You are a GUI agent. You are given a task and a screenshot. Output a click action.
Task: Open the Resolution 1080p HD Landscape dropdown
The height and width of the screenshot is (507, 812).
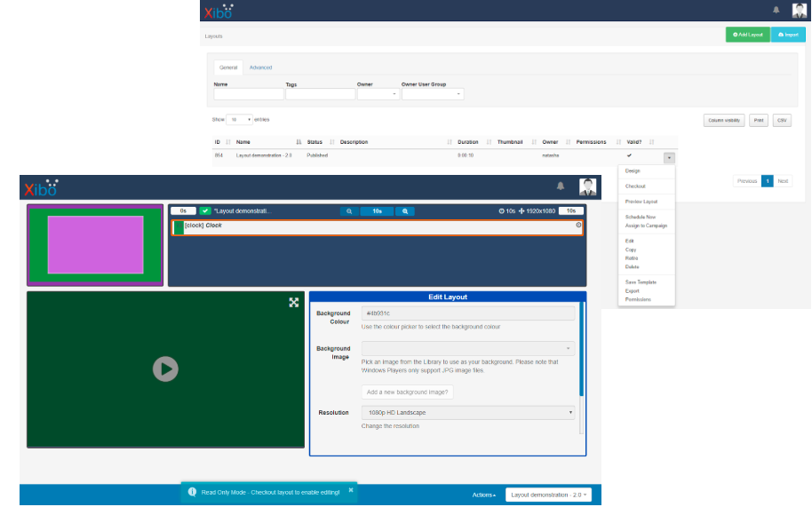[468, 412]
